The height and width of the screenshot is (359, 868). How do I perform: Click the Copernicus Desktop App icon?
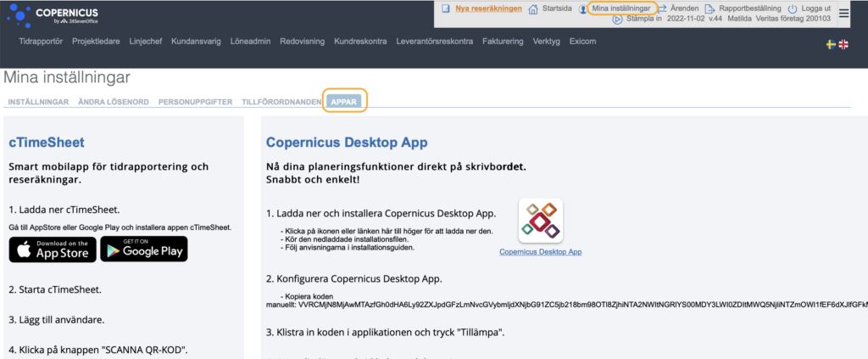coord(540,221)
